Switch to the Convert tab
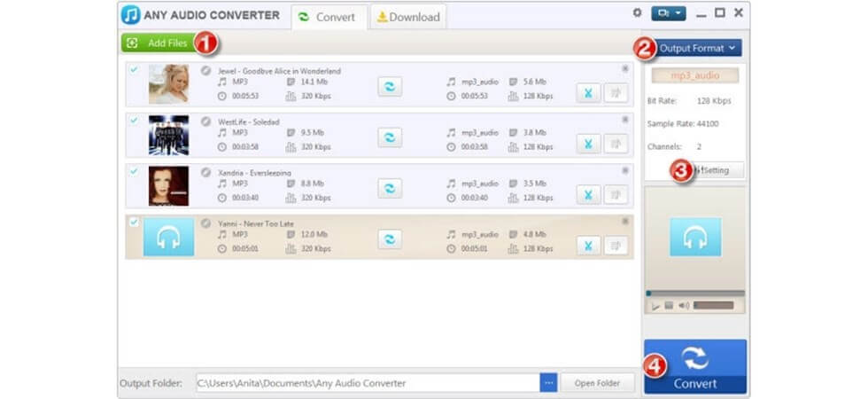This screenshot has width=868, height=399. (329, 17)
